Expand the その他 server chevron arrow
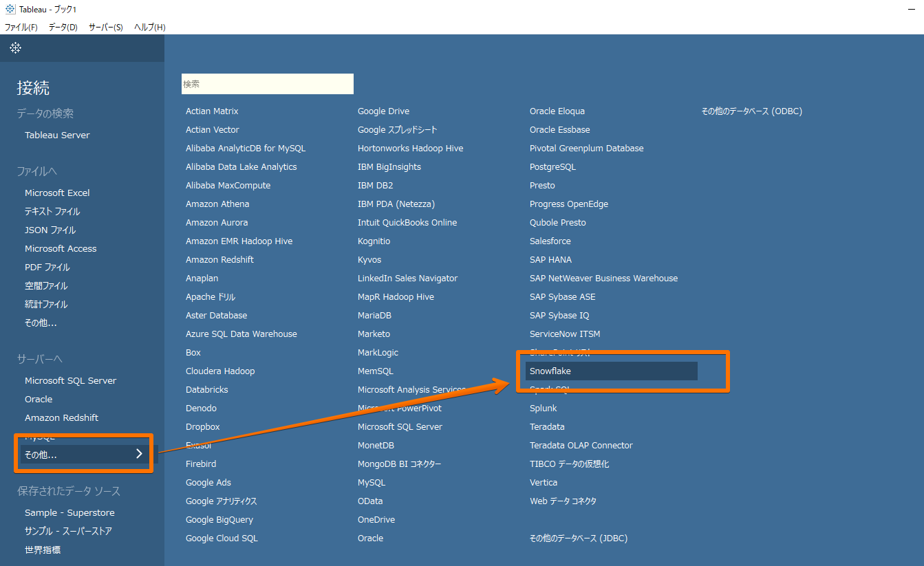 click(139, 454)
